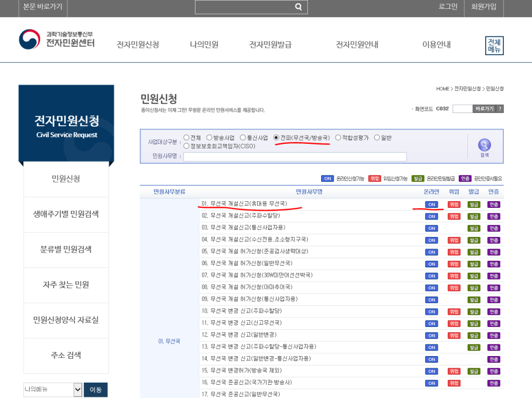Click 인증 badge for 03. 무선국 개설신고(통신사업자용)
This screenshot has height=398, width=532.
[493, 228]
